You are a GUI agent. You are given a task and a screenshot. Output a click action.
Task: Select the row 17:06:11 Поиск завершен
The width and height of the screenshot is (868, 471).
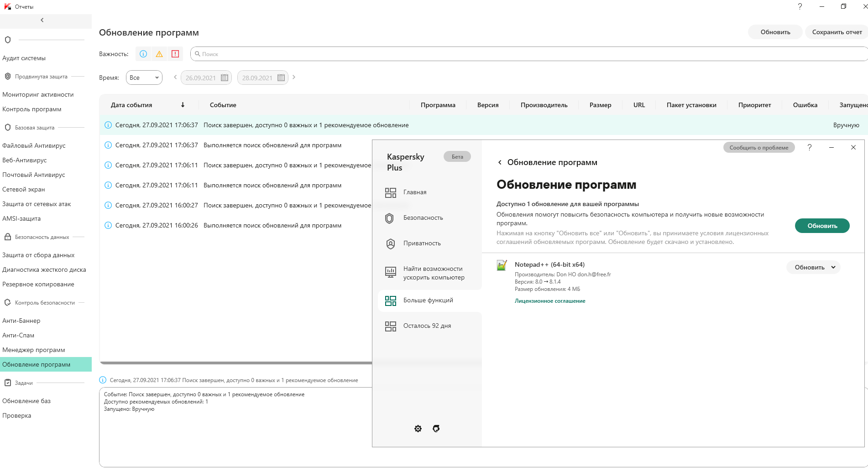pos(236,165)
